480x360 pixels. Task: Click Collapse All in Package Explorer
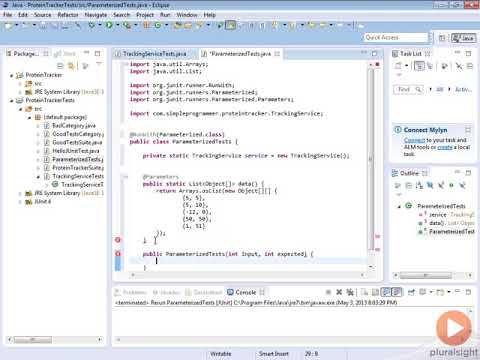60,66
